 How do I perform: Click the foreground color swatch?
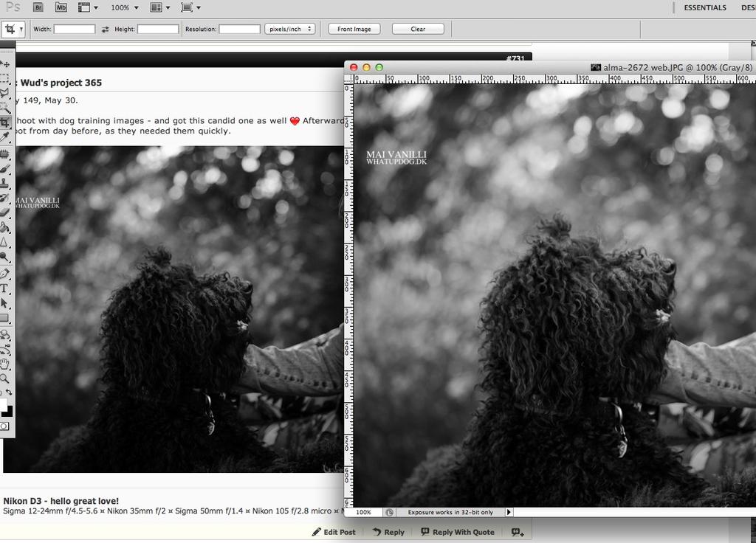point(3,404)
